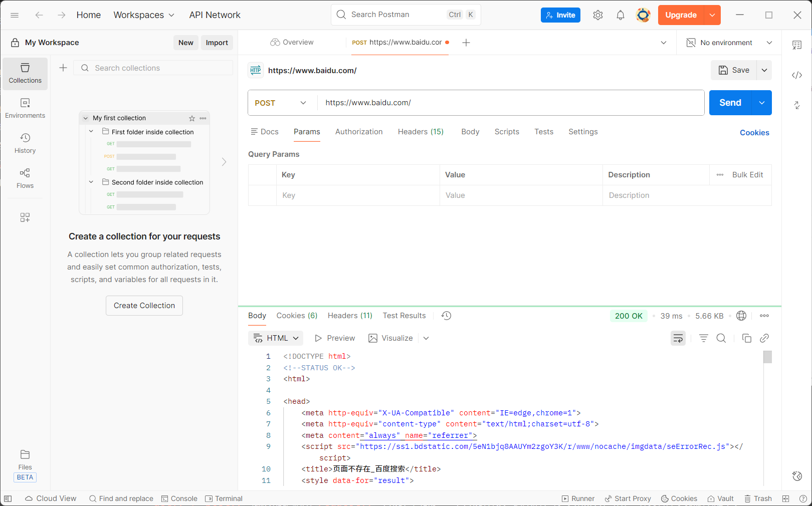Open Tests tab
This screenshot has height=506, width=812.
544,132
